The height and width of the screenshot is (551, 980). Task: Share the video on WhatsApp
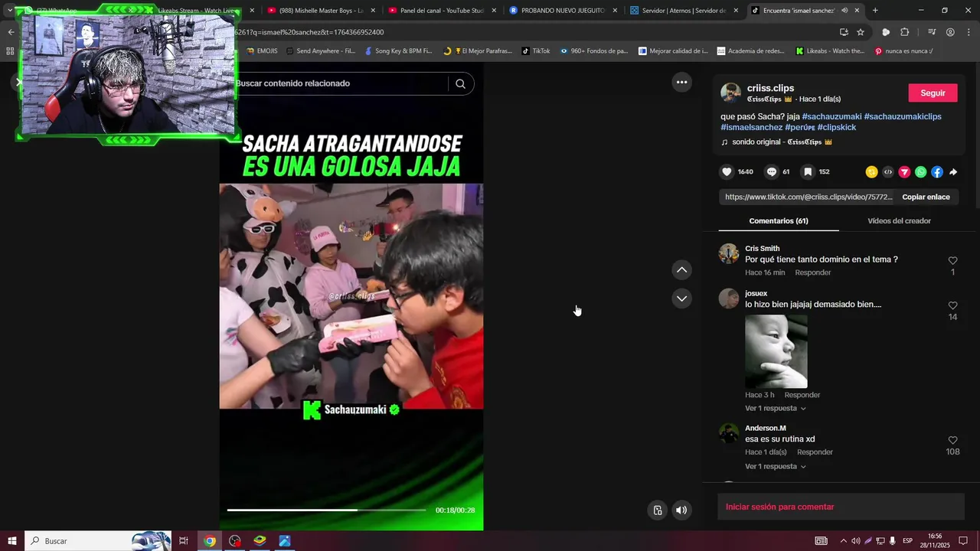920,172
